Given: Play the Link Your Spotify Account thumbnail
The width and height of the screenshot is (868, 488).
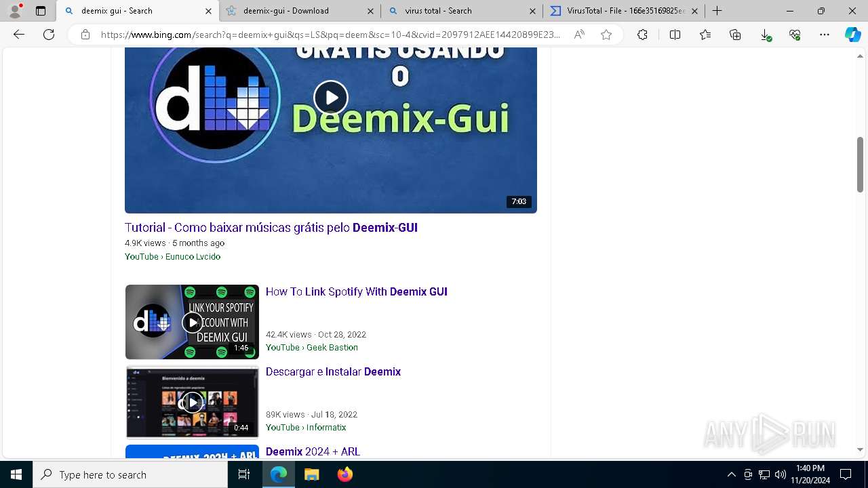Looking at the screenshot, I should (x=192, y=322).
